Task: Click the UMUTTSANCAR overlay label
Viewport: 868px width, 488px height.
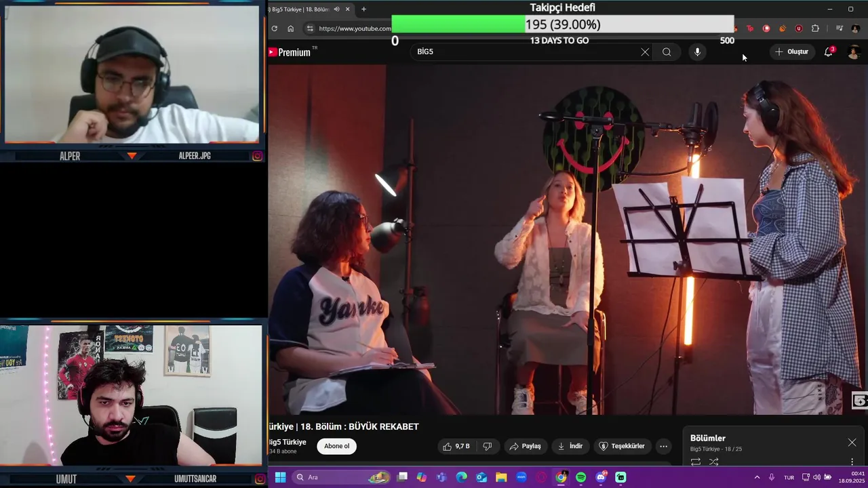Action: [x=195, y=479]
